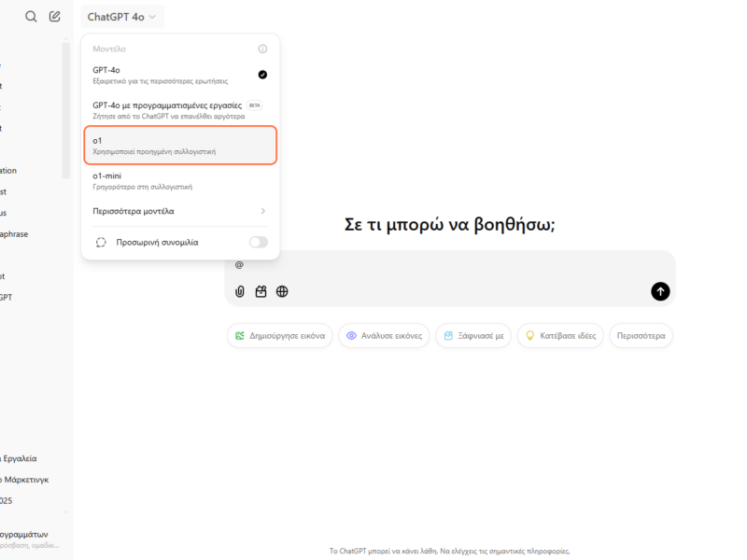Click the Ξάφνιασέ με suggestion
Viewport: 747px width, 560px height.
point(473,336)
